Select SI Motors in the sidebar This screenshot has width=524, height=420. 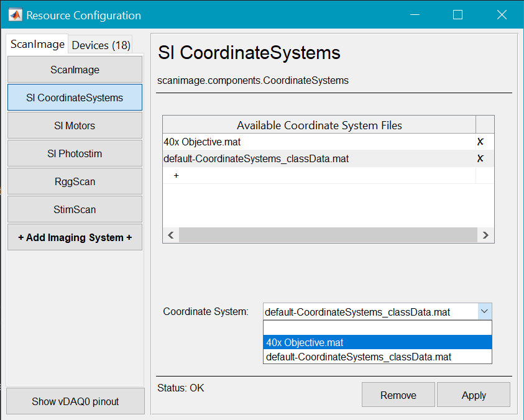point(75,126)
